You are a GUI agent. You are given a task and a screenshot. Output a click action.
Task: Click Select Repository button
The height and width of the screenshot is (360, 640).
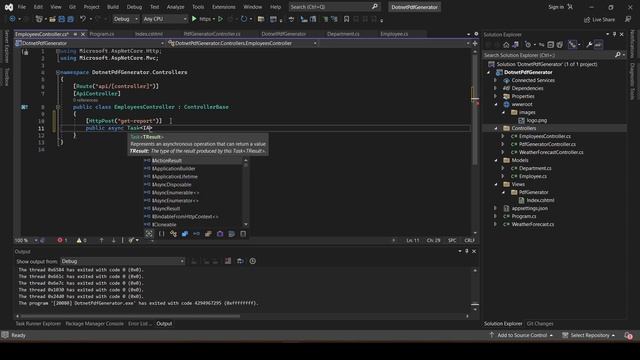pyautogui.click(x=588, y=335)
